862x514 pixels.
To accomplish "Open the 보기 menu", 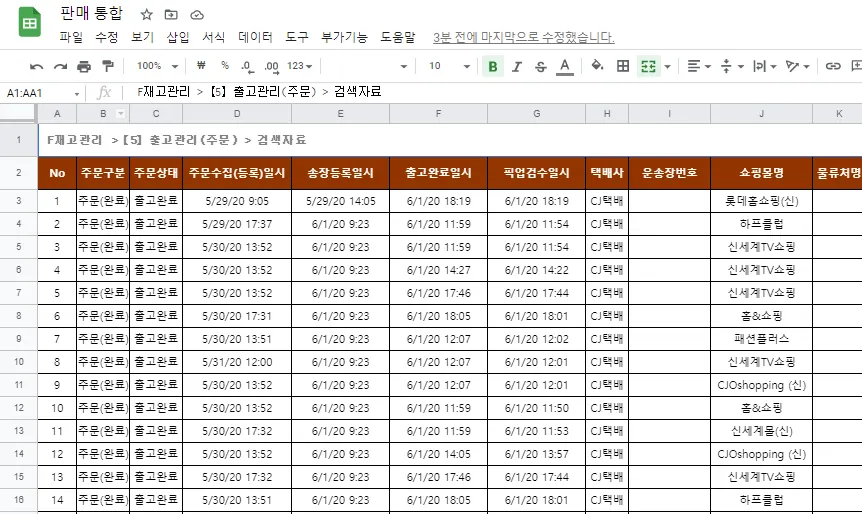I will [142, 37].
